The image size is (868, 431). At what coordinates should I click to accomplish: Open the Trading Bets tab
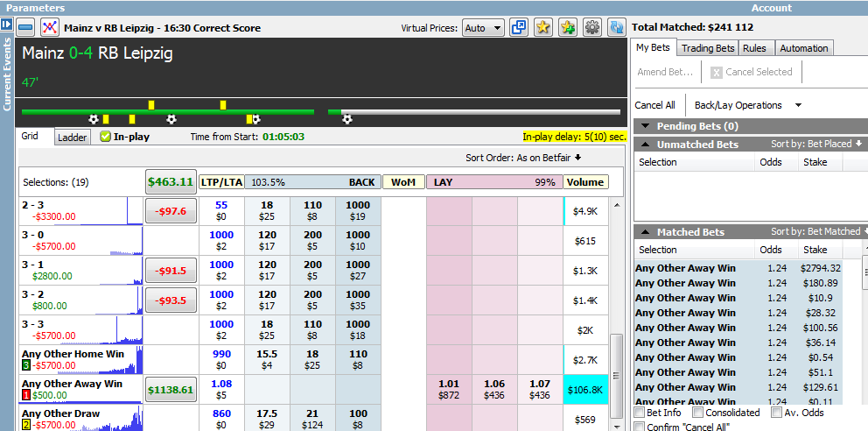click(x=708, y=48)
